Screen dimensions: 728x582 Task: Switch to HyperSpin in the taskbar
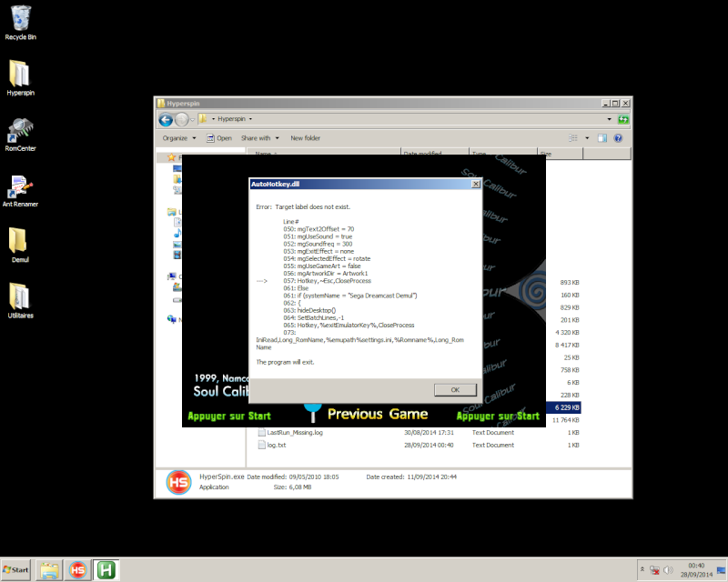pos(77,570)
